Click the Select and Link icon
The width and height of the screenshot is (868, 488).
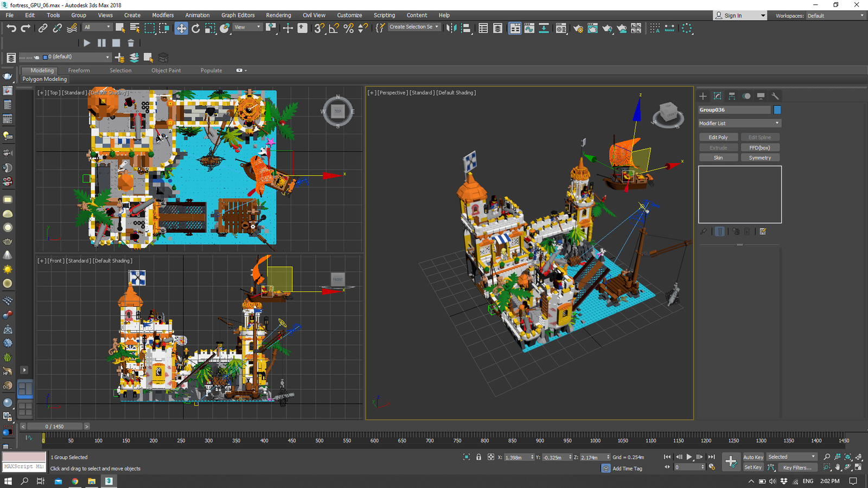(x=43, y=28)
